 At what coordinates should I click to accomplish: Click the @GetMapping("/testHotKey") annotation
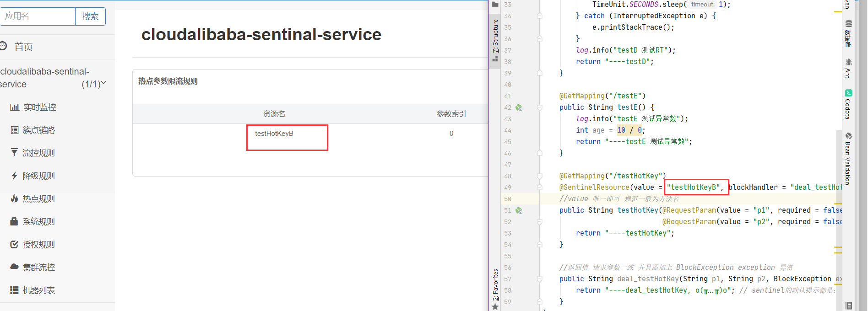coord(613,176)
